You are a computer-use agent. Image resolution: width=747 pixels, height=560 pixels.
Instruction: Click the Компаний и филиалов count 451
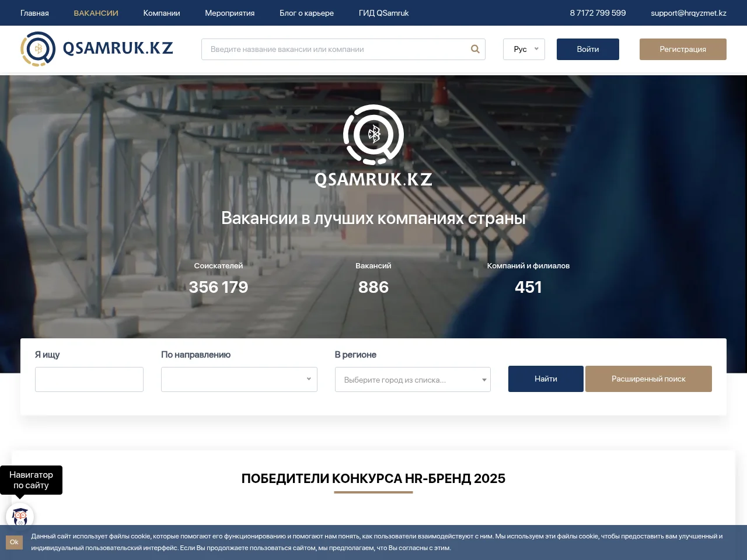(x=528, y=287)
